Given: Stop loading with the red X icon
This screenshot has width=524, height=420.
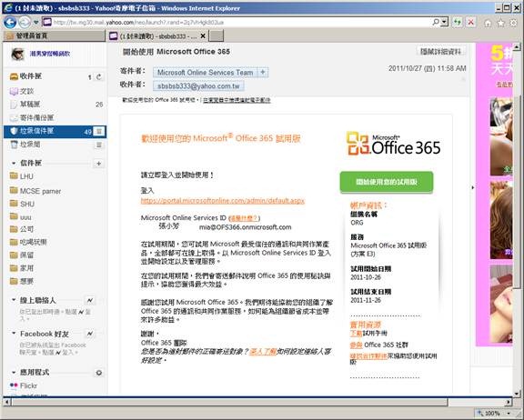Looking at the screenshot, I should tap(470, 23).
